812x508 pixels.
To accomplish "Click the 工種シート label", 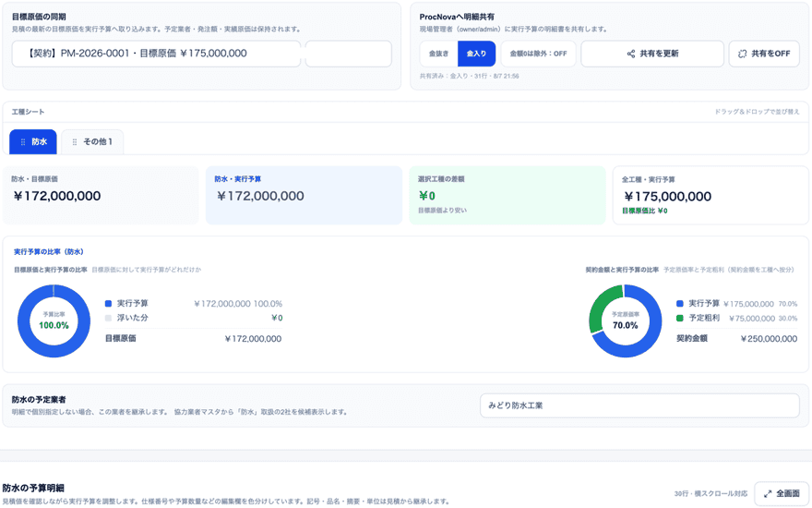I will (28, 112).
